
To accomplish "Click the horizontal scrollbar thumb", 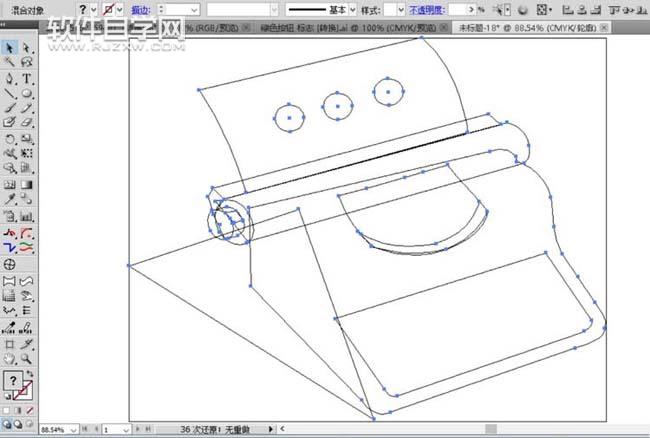I will (x=491, y=429).
